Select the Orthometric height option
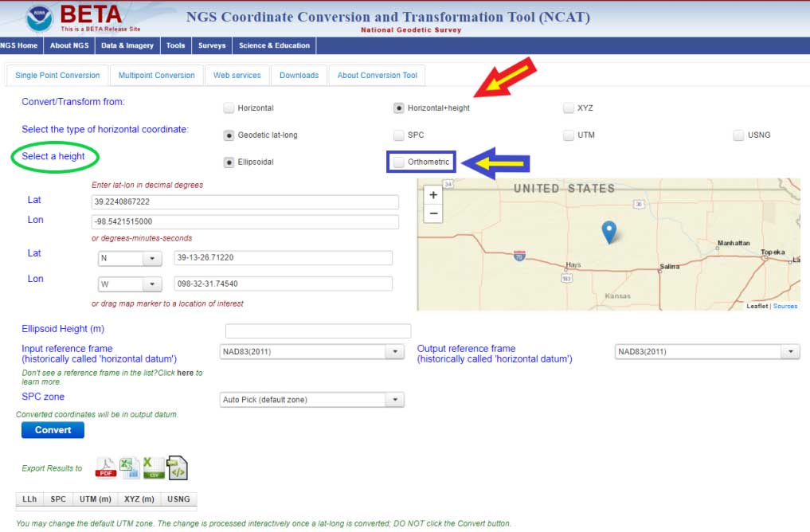Image resolution: width=810 pixels, height=532 pixels. (x=398, y=162)
